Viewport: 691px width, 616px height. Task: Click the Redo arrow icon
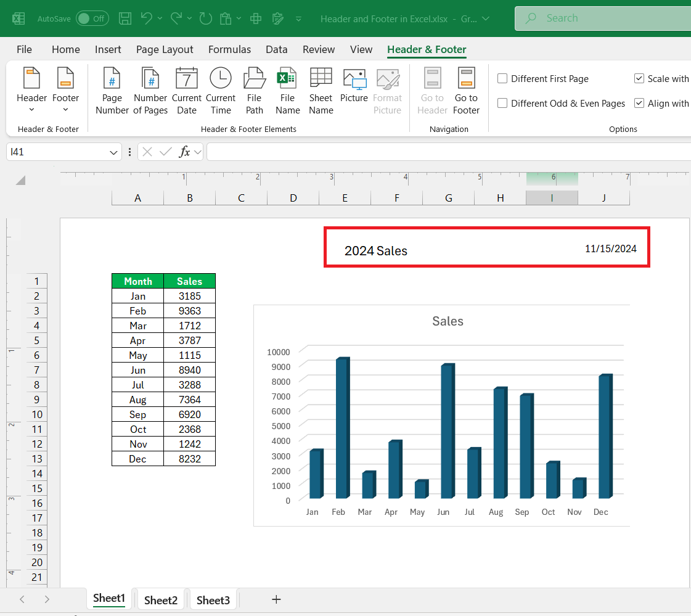click(x=176, y=18)
